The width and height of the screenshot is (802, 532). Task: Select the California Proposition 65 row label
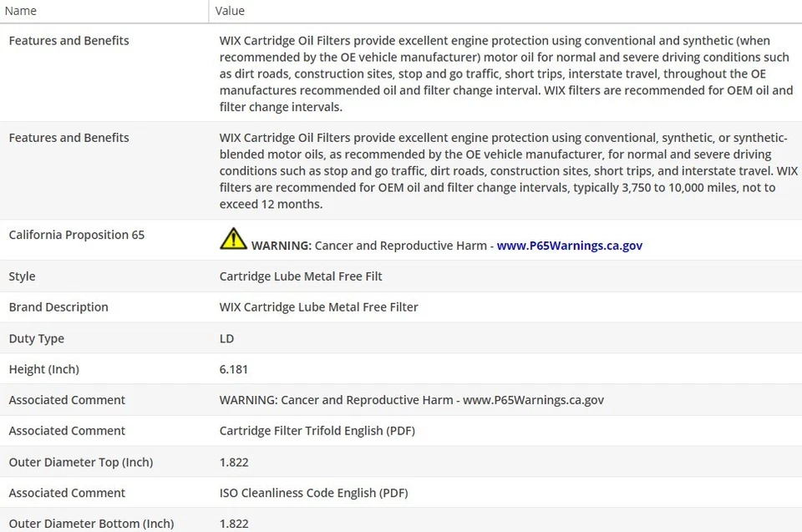click(77, 235)
